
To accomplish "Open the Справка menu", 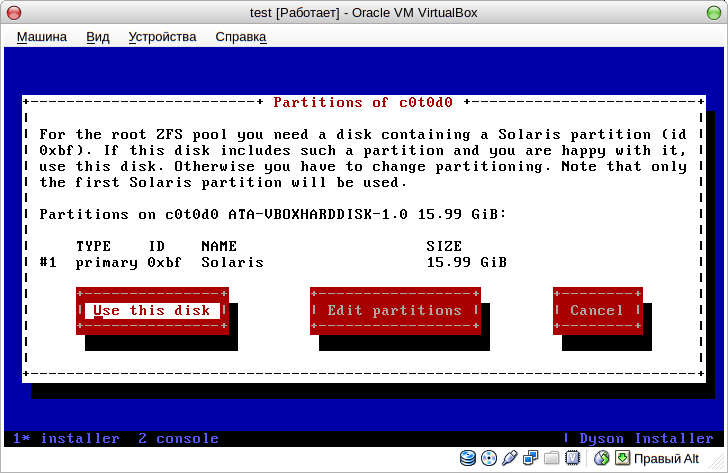I will pyautogui.click(x=240, y=37).
